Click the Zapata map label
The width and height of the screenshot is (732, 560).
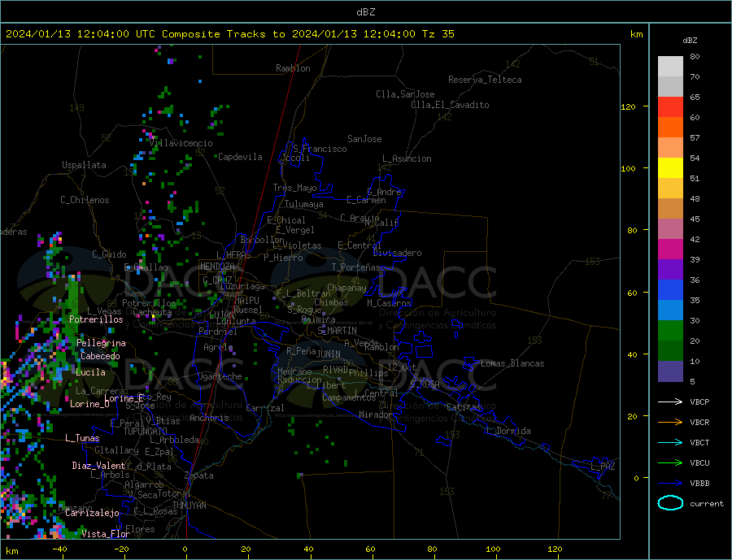(199, 475)
